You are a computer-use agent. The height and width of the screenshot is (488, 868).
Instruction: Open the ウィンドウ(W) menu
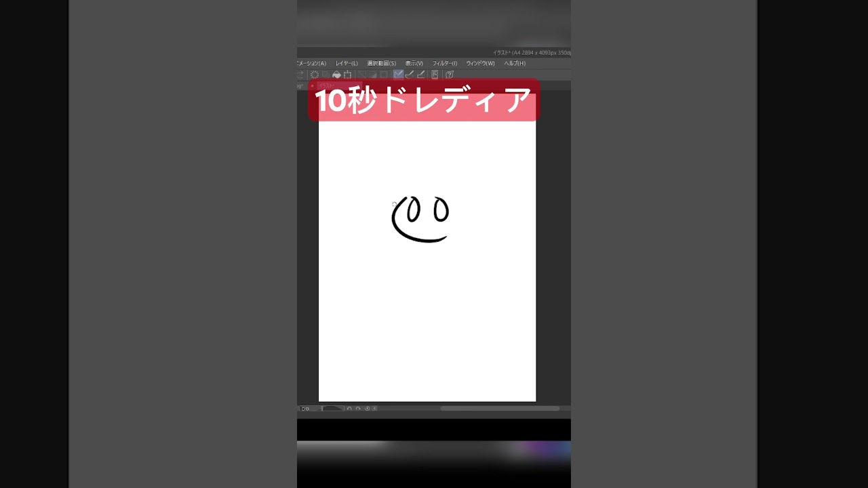(x=481, y=63)
